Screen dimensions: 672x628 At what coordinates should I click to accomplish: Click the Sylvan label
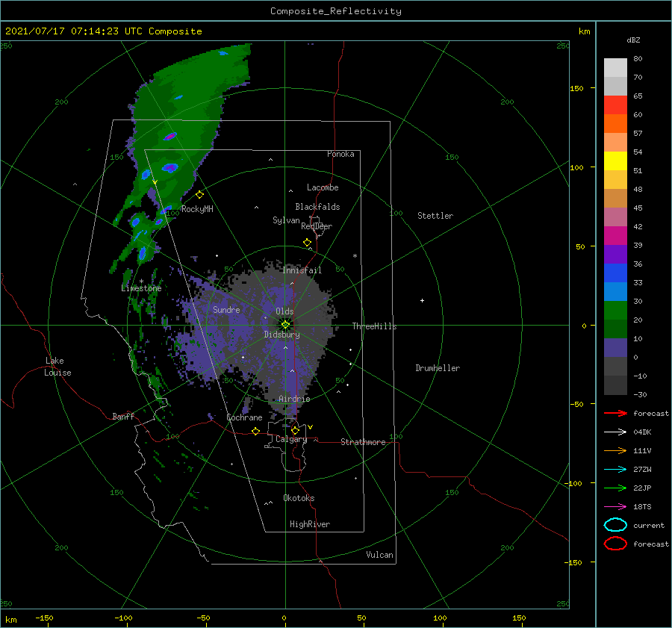pyautogui.click(x=286, y=220)
